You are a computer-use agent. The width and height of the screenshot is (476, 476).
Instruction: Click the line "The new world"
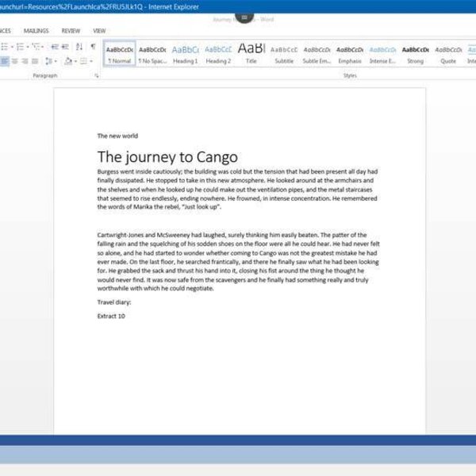[x=117, y=136]
